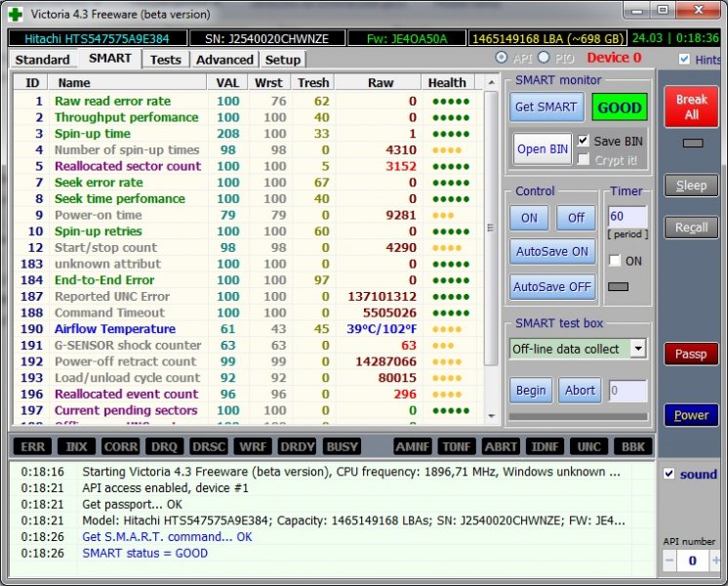Image resolution: width=728 pixels, height=586 pixels.
Task: Click the BBK error indicator
Action: tap(631, 446)
